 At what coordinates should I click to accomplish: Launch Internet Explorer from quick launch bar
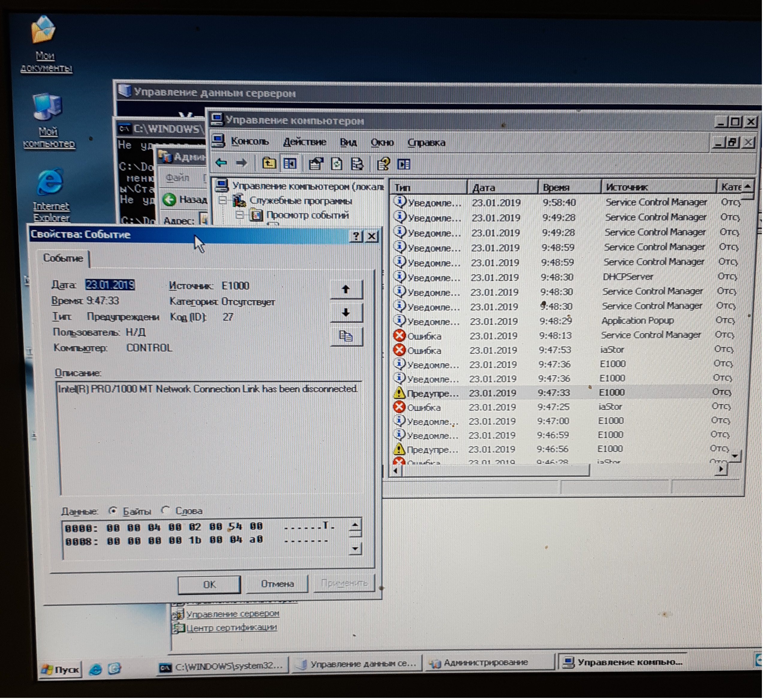point(95,669)
